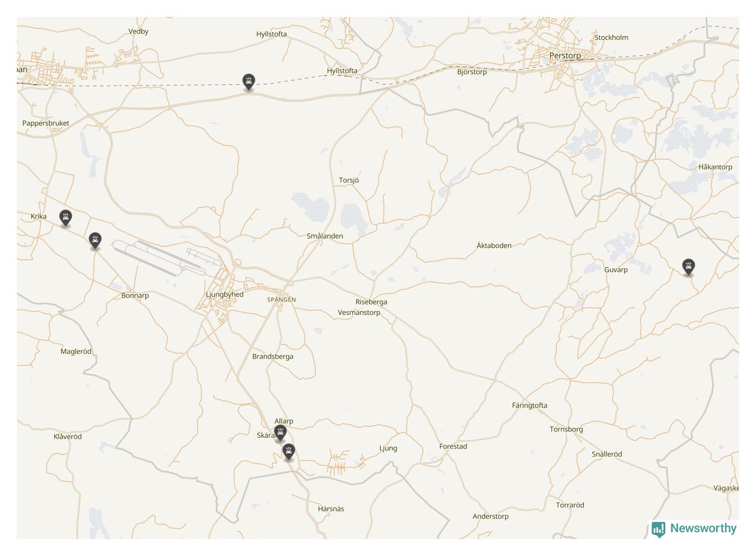Viewport: 756px width, 556px height.
Task: Select the Åktaboden place label
Action: click(494, 246)
